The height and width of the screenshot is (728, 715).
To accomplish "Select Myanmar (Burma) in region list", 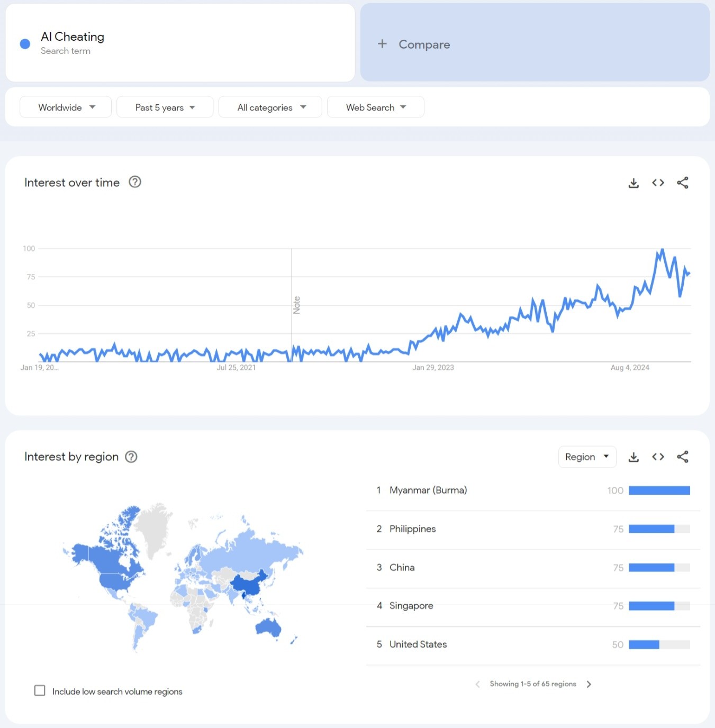I will 428,490.
